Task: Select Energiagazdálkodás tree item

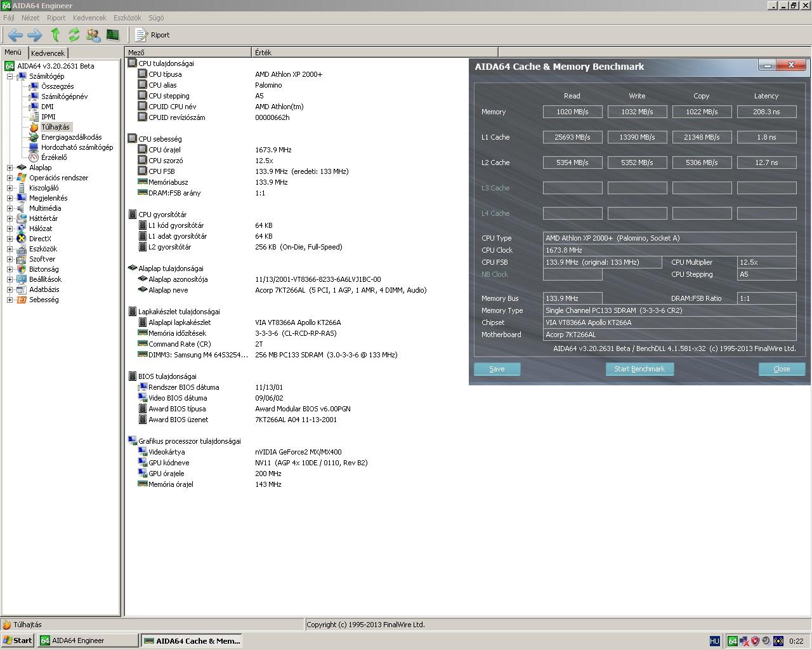Action: coord(71,137)
